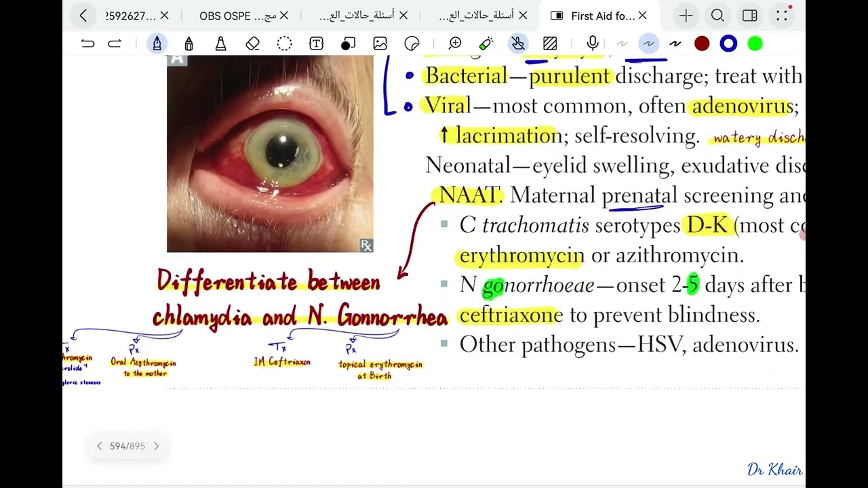This screenshot has height=488, width=868.
Task: Switch to the fourth tab أسئلة_حالات
Action: pyautogui.click(x=476, y=16)
